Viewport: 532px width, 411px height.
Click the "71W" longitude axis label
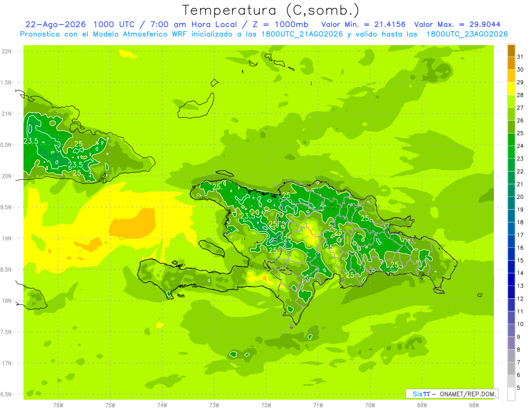coord(318,405)
